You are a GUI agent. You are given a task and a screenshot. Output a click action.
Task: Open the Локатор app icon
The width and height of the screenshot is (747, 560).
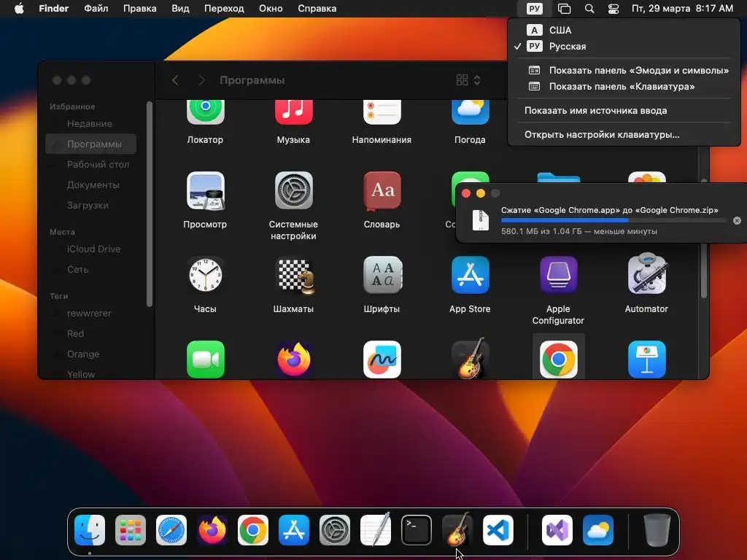(x=205, y=112)
